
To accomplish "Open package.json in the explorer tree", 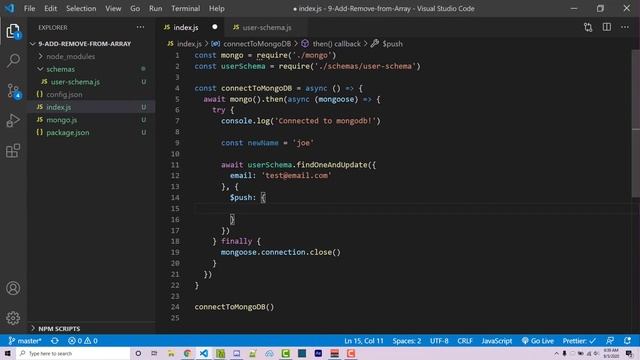I will coord(68,132).
